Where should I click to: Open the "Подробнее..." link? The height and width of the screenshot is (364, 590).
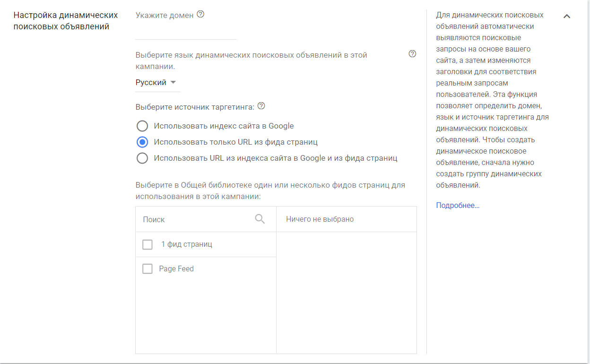458,206
